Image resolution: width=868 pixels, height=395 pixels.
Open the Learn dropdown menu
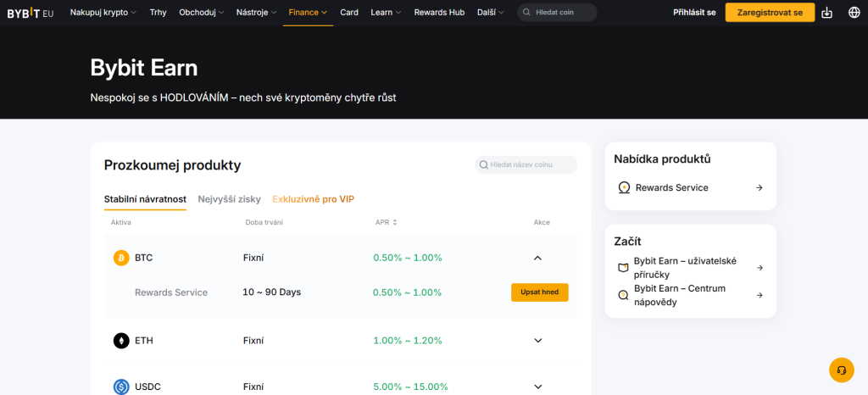tap(386, 12)
